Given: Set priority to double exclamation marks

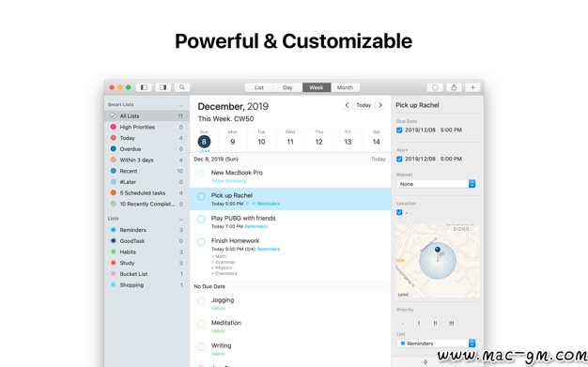Looking at the screenshot, I should [435, 323].
